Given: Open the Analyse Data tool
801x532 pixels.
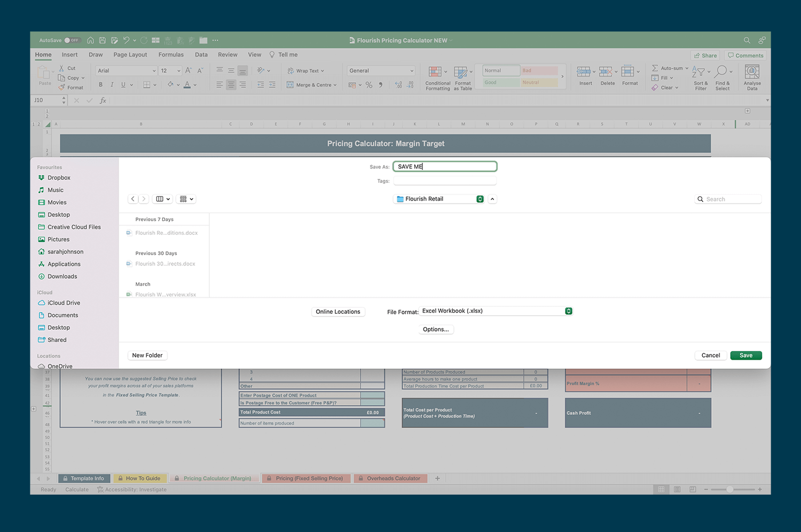Looking at the screenshot, I should coord(752,75).
